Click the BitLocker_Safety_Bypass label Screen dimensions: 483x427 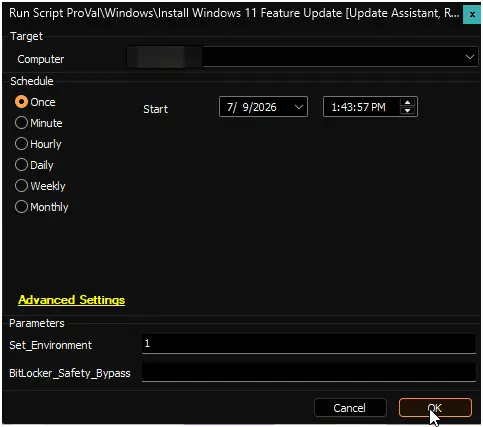(70, 373)
